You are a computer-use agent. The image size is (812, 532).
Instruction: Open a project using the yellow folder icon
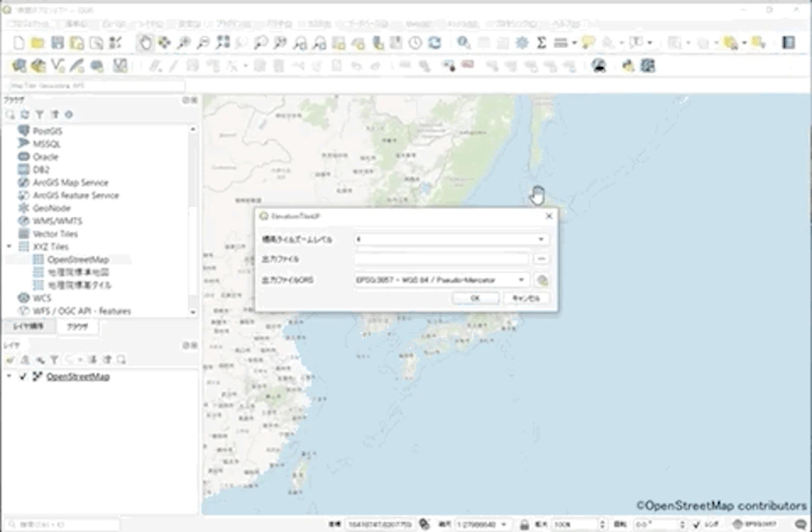(38, 43)
